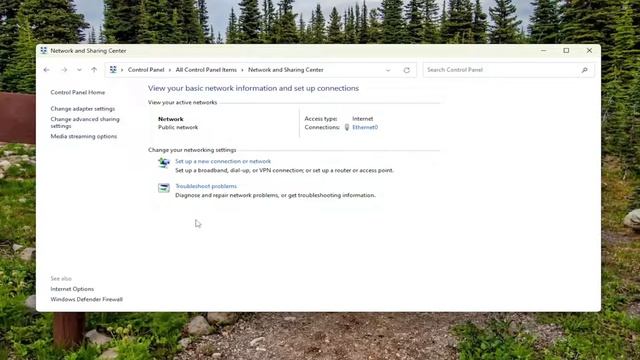Go up one level with the Up arrow
This screenshot has height=360, width=640.
pos(94,70)
